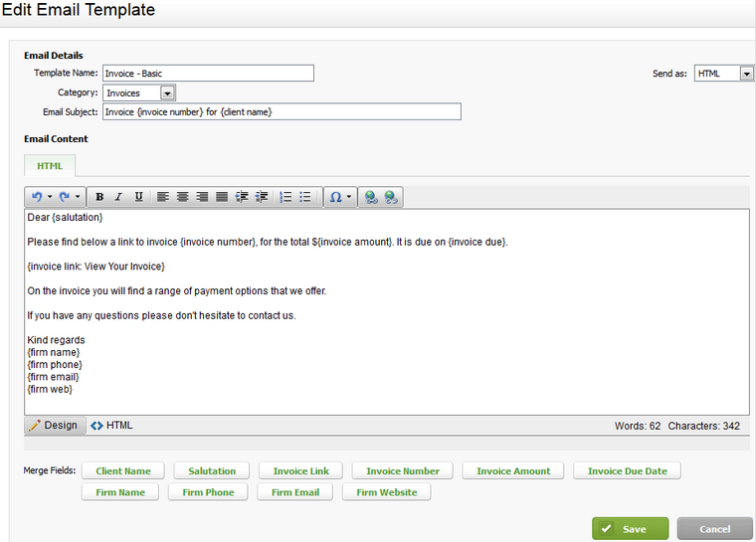The height and width of the screenshot is (542, 756).
Task: Click the Undo arrow icon
Action: (x=37, y=197)
